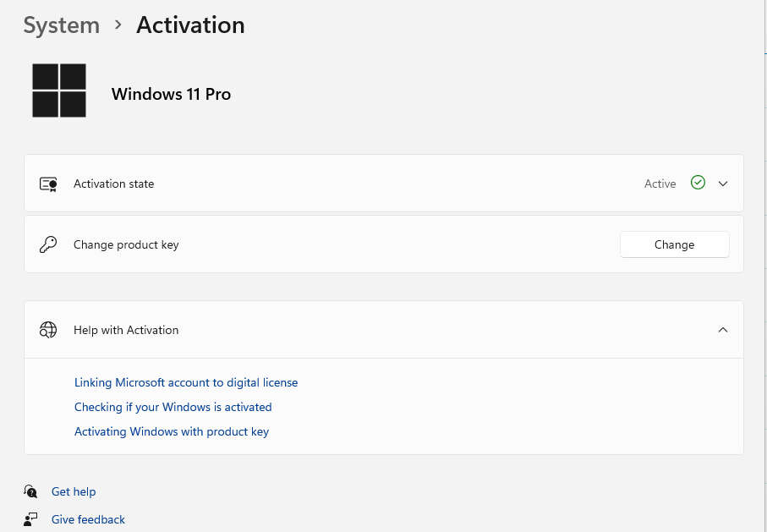
Task: Click the product key icon
Action: 48,244
